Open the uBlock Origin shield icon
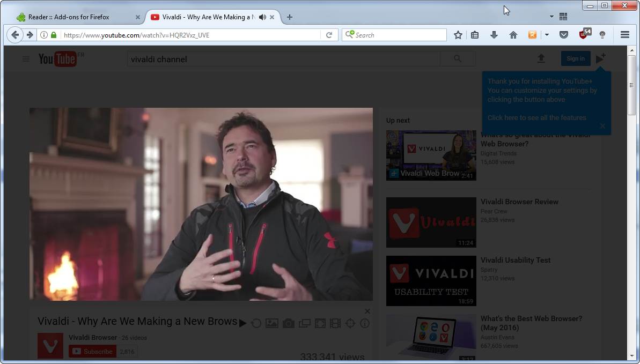 click(583, 35)
